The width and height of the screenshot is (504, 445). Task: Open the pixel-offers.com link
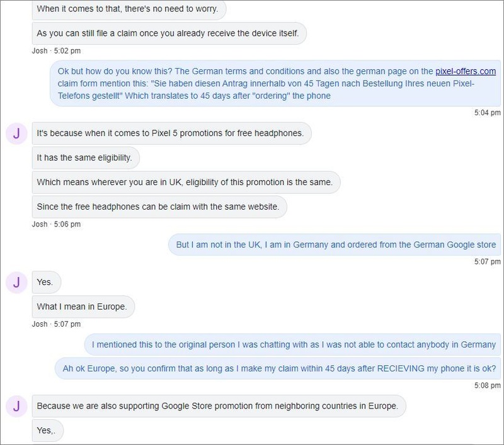point(466,71)
